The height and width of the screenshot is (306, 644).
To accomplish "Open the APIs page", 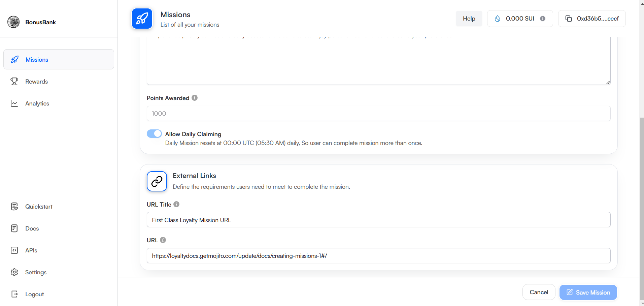I will pyautogui.click(x=59, y=250).
